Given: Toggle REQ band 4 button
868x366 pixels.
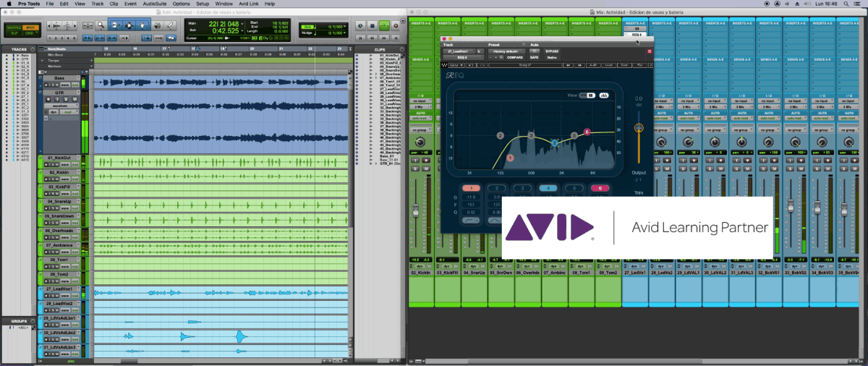Looking at the screenshot, I should pos(548,188).
